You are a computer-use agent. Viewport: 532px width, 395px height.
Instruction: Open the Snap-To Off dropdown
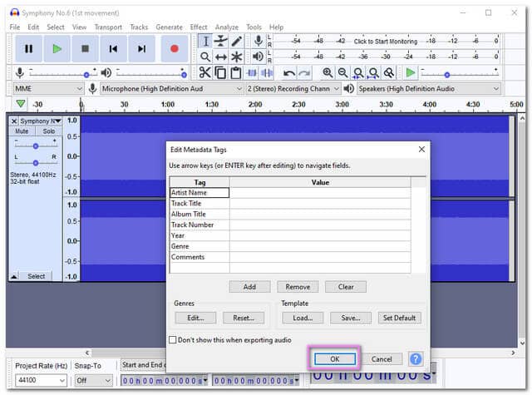click(92, 380)
